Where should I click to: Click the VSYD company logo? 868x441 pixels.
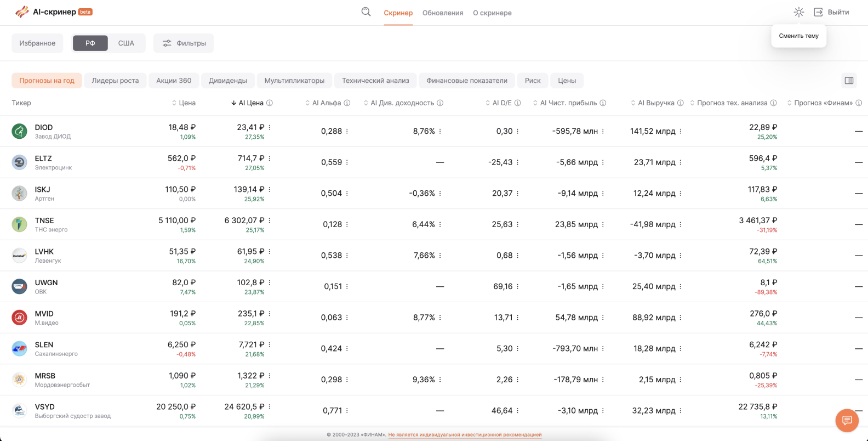19,410
